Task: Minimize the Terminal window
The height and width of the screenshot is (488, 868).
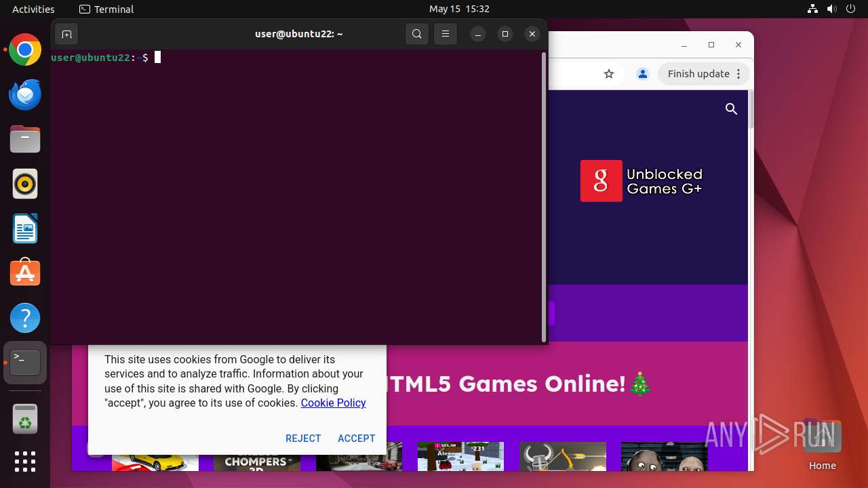Action: coord(478,34)
